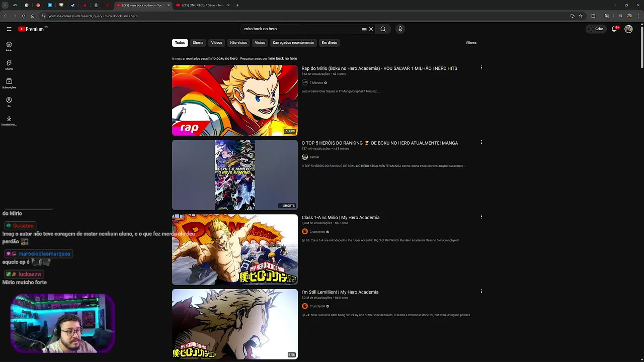Image resolution: width=644 pixels, height=362 pixels.
Task: Click 'Ep 63: Class 1-A are introduced' description
Action: [x=380, y=240]
